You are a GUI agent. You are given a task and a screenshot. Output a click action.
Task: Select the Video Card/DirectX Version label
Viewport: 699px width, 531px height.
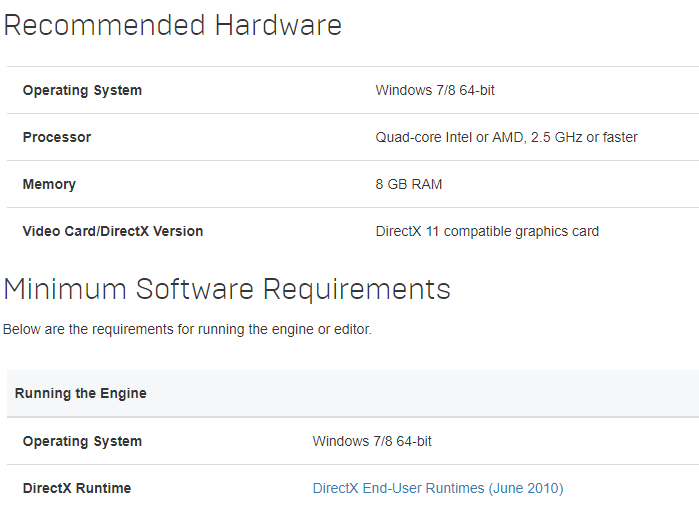pyautogui.click(x=113, y=231)
